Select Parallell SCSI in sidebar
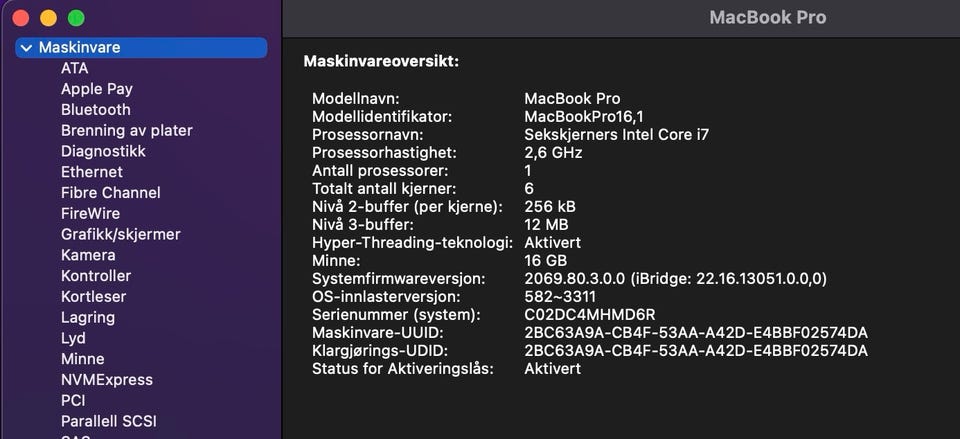Screen dimensions: 960x439 click(x=108, y=421)
